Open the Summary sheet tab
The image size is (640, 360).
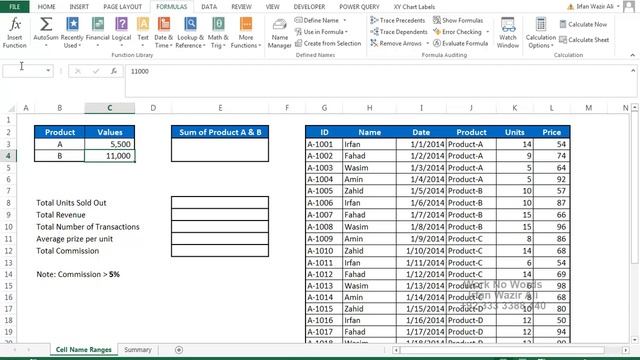click(x=138, y=350)
